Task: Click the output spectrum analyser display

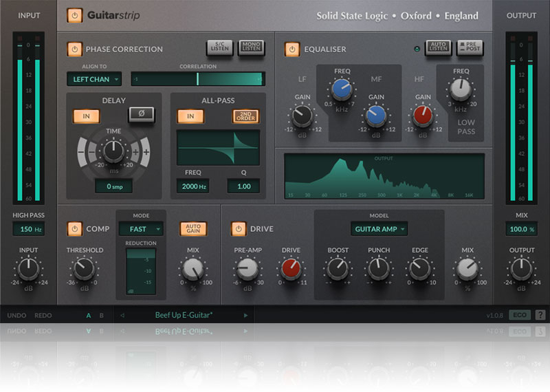Action: click(384, 177)
